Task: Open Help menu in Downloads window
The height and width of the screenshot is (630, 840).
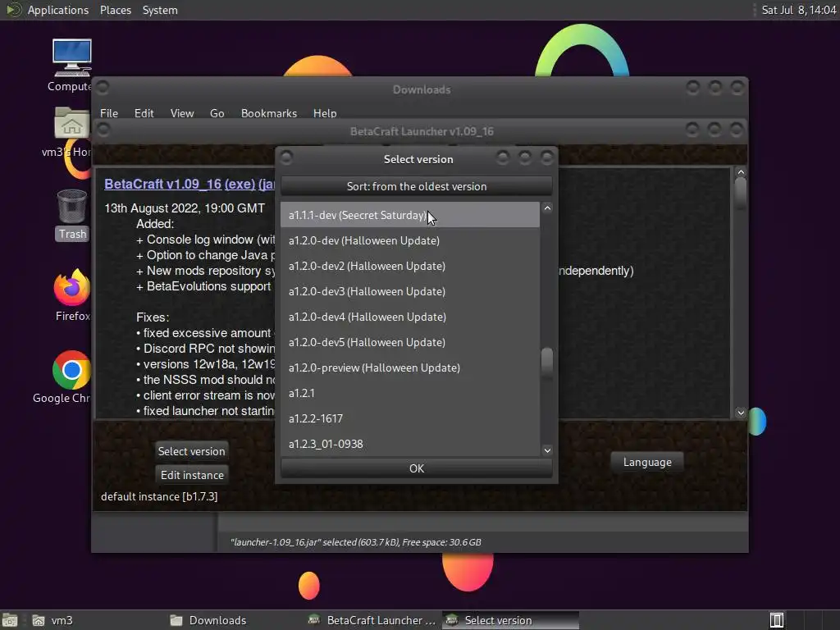Action: [325, 113]
